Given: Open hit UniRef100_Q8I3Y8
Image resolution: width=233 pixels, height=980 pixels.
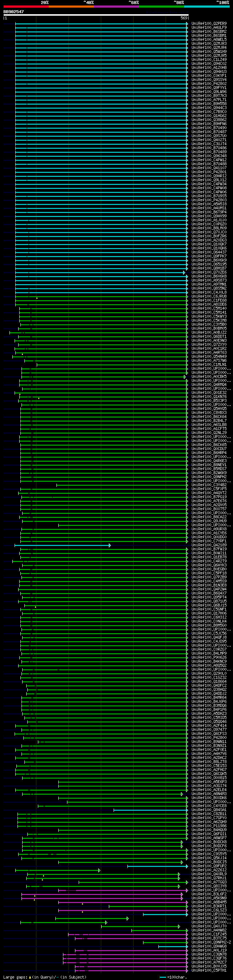Looking at the screenshot, I should pyautogui.click(x=209, y=886).
